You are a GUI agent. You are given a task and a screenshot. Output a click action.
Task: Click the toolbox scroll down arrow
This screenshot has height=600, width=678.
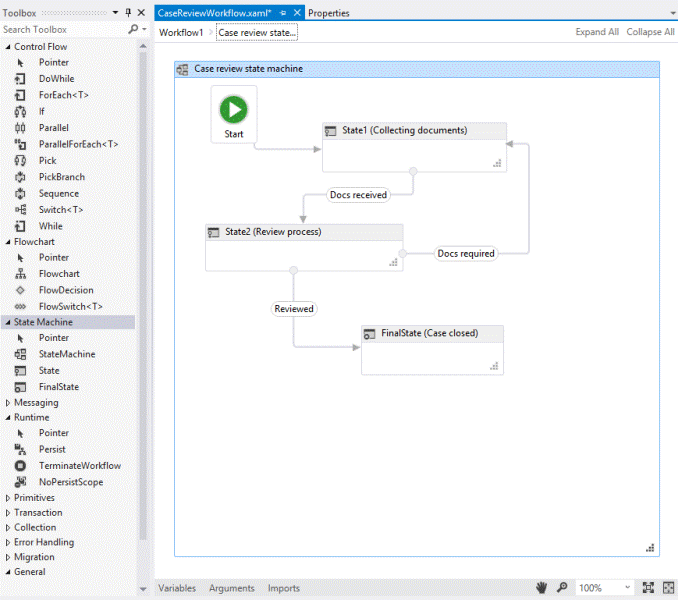[x=143, y=589]
